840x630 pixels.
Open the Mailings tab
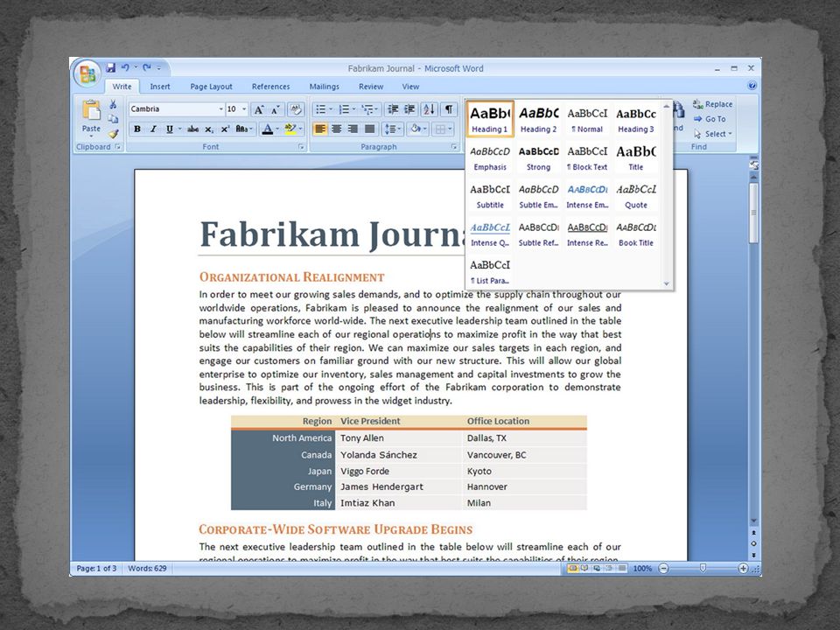pyautogui.click(x=324, y=87)
